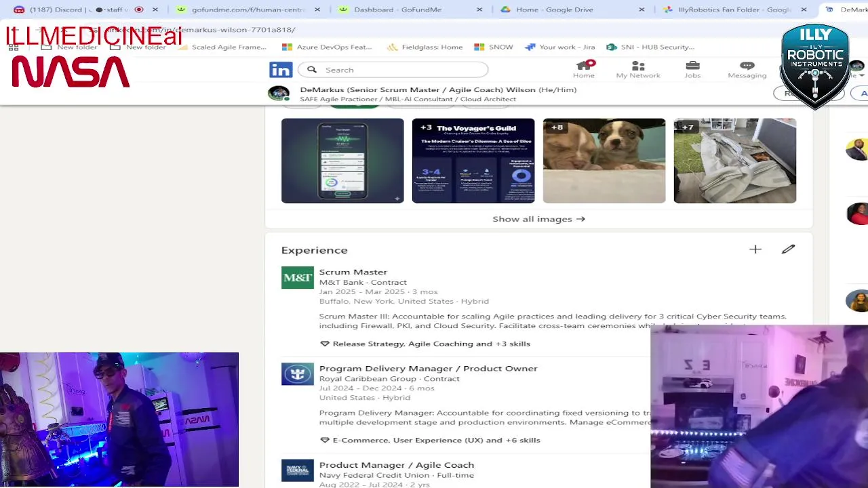Open the SNOW bookmark
The width and height of the screenshot is (868, 488).
coord(494,47)
